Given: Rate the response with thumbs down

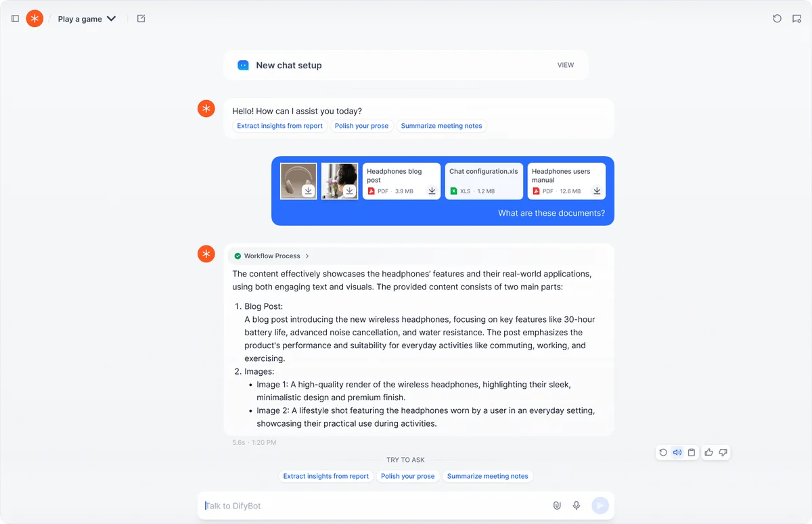Looking at the screenshot, I should coord(723,452).
